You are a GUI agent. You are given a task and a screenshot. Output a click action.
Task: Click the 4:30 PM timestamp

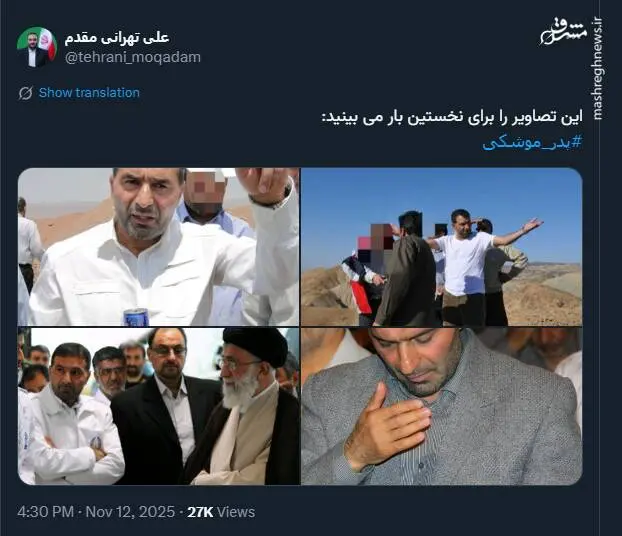coord(45,512)
